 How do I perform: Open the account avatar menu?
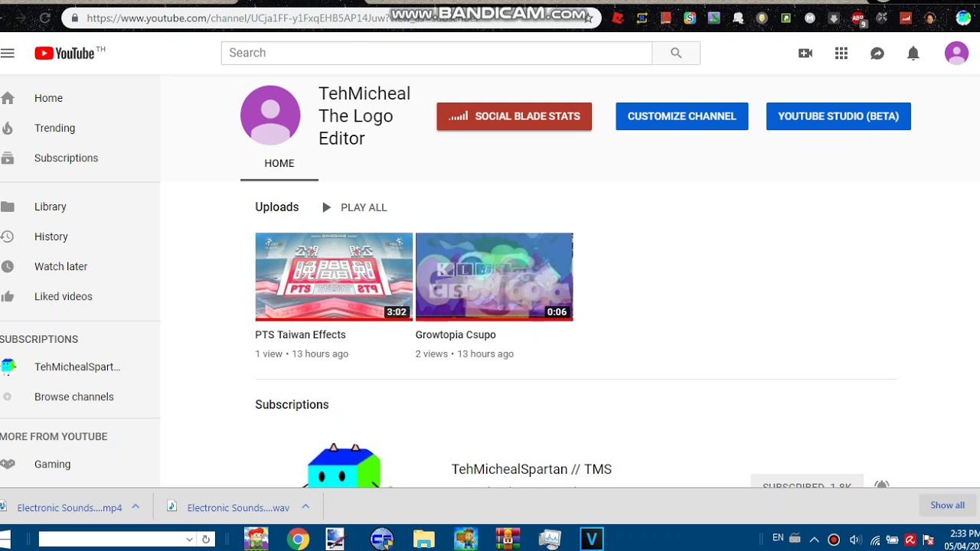[956, 53]
